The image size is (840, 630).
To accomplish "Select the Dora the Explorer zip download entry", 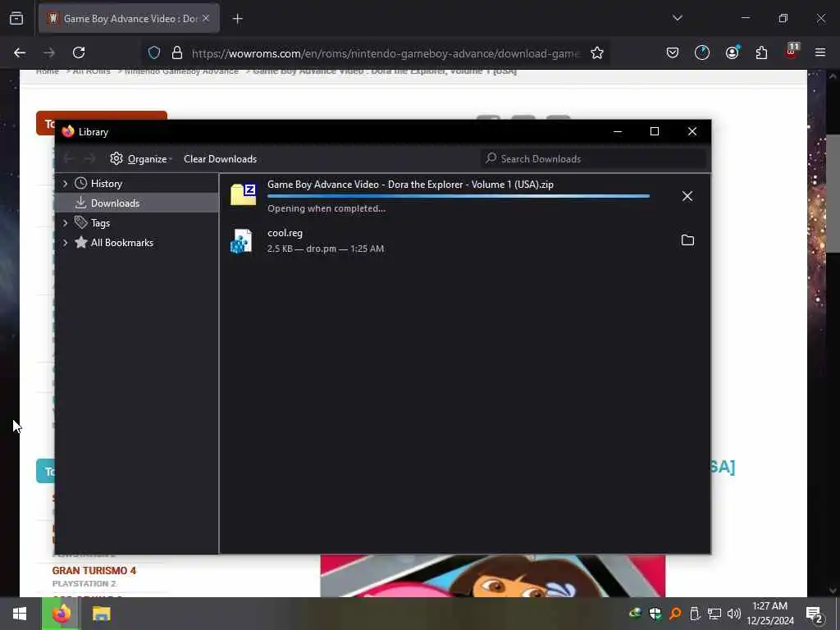I will click(x=465, y=196).
